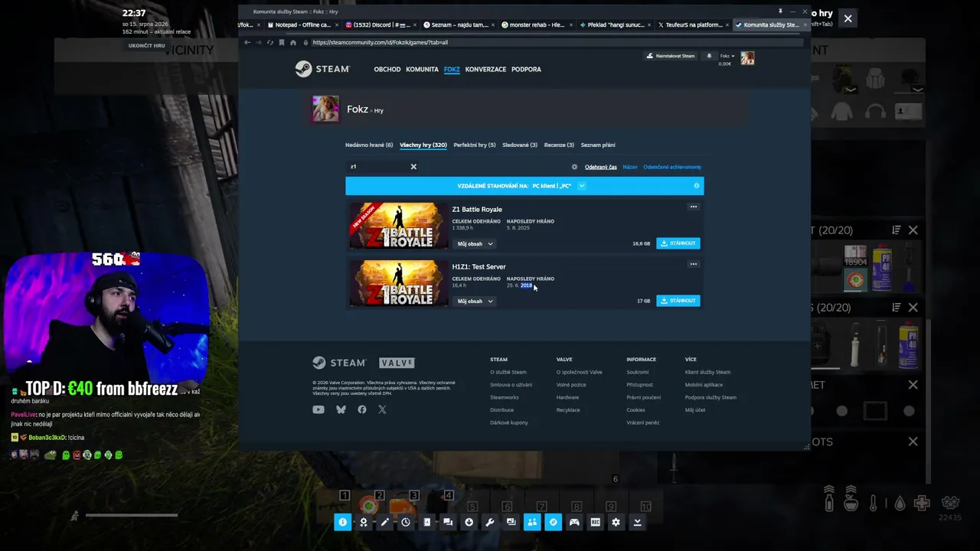980x551 pixels.
Task: Click STÁHNOUT for H1Z1: Test Server
Action: [x=678, y=301]
